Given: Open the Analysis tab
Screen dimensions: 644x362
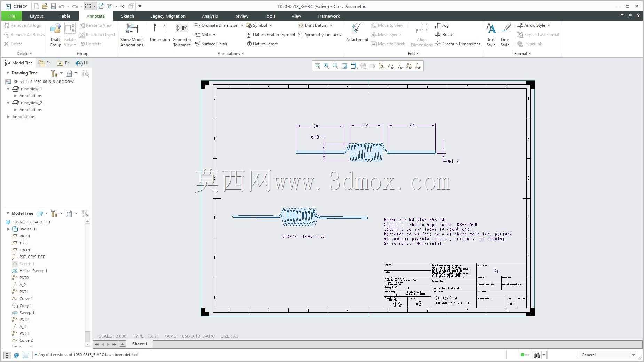Looking at the screenshot, I should [210, 16].
